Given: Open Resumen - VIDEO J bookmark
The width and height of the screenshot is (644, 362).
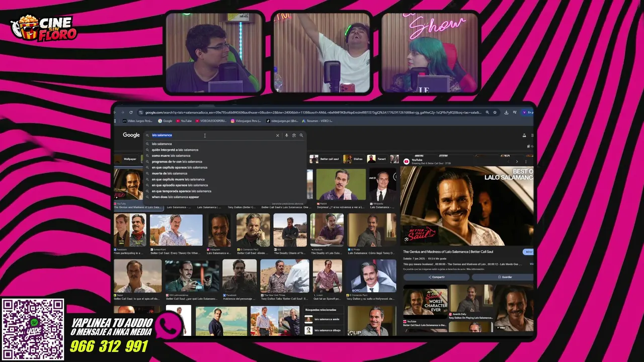Looking at the screenshot, I should [316, 121].
